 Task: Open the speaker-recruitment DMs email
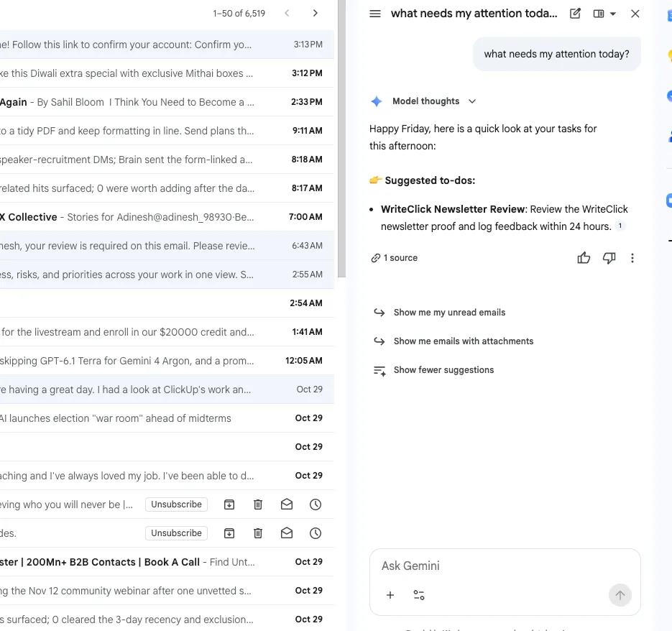point(167,160)
